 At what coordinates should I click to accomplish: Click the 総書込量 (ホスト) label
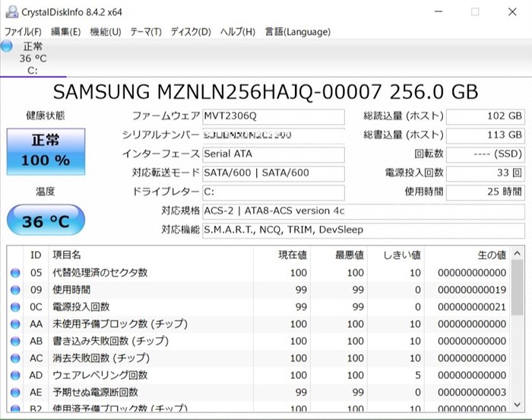pyautogui.click(x=403, y=135)
